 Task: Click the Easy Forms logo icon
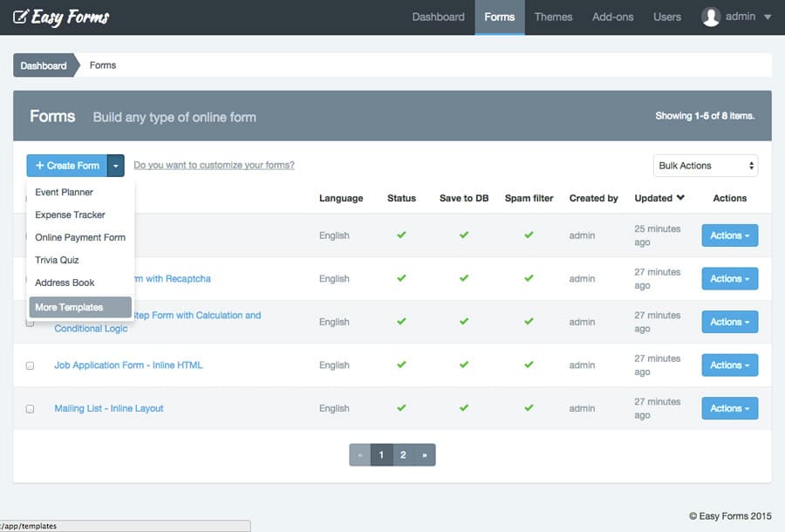click(20, 17)
